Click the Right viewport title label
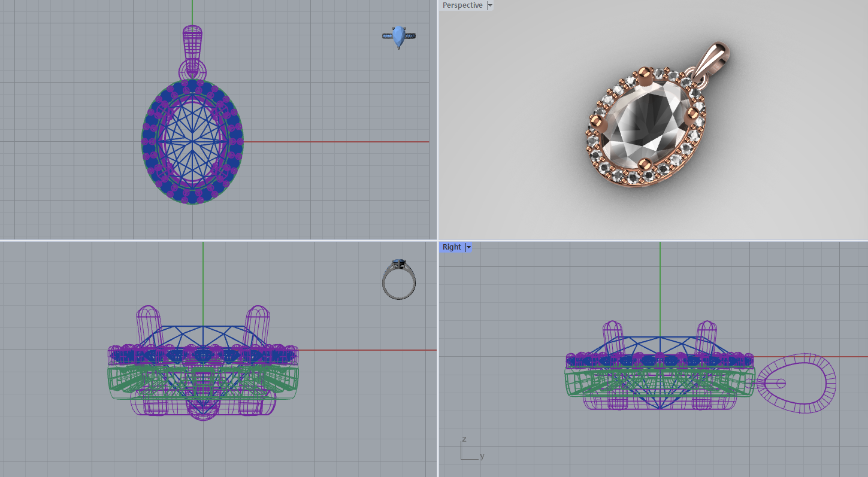This screenshot has width=868, height=477. pos(452,247)
